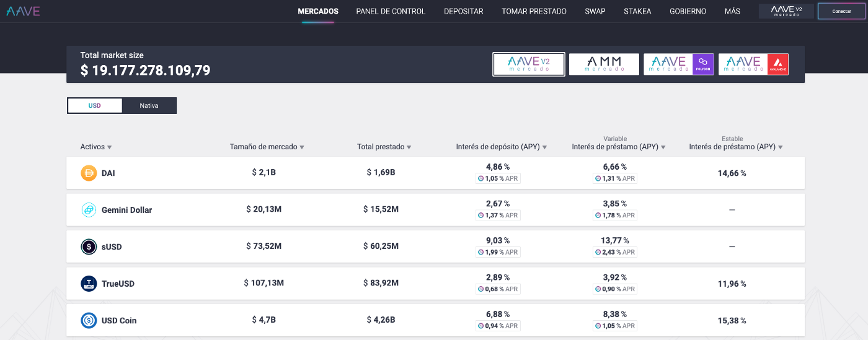868x340 pixels.
Task: Click USD Coin market size $ 4,7B
Action: pyautogui.click(x=264, y=320)
